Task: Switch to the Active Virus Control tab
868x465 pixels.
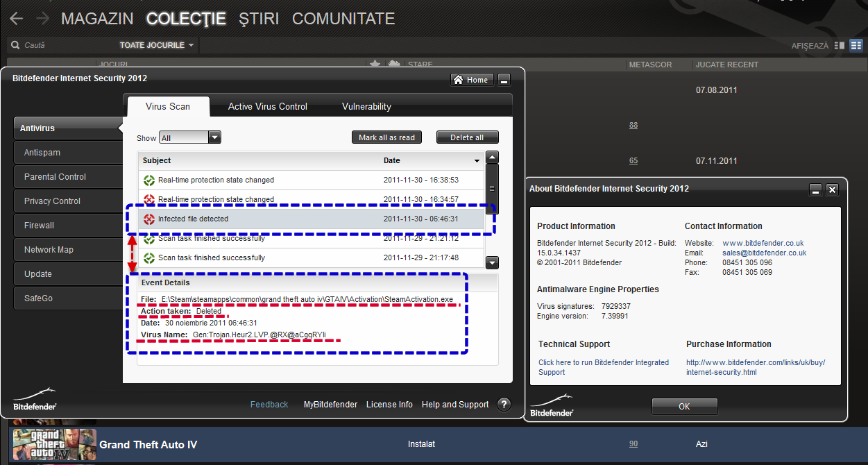Action: [x=268, y=106]
